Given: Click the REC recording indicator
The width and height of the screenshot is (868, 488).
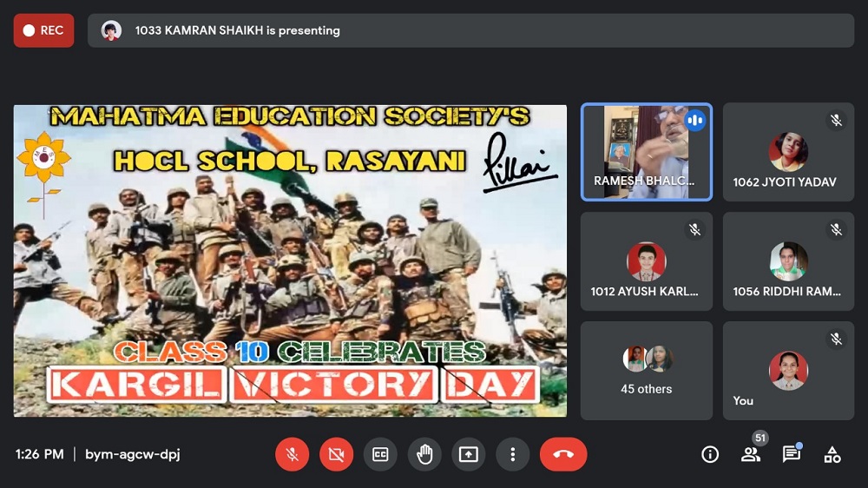Looking at the screenshot, I should coord(43,30).
